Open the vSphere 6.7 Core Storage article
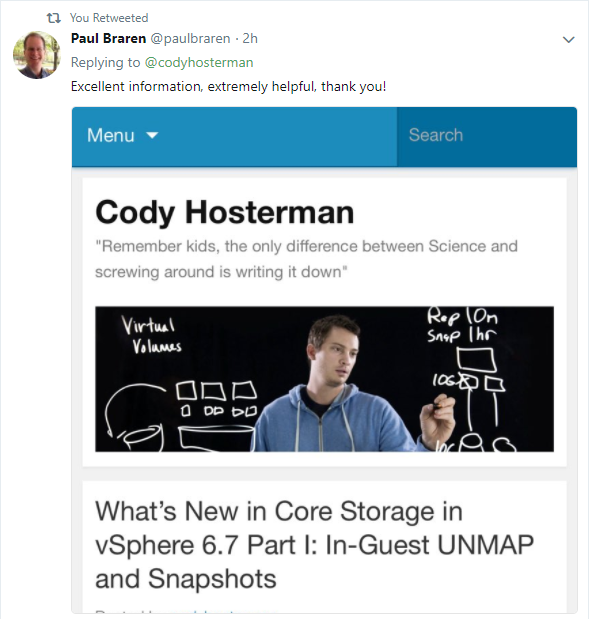 click(314, 545)
